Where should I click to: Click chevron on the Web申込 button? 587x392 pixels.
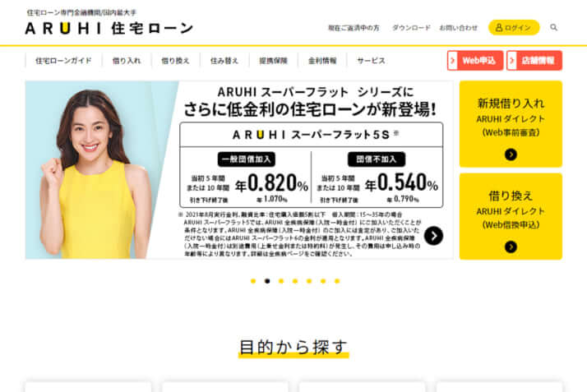pyautogui.click(x=453, y=61)
